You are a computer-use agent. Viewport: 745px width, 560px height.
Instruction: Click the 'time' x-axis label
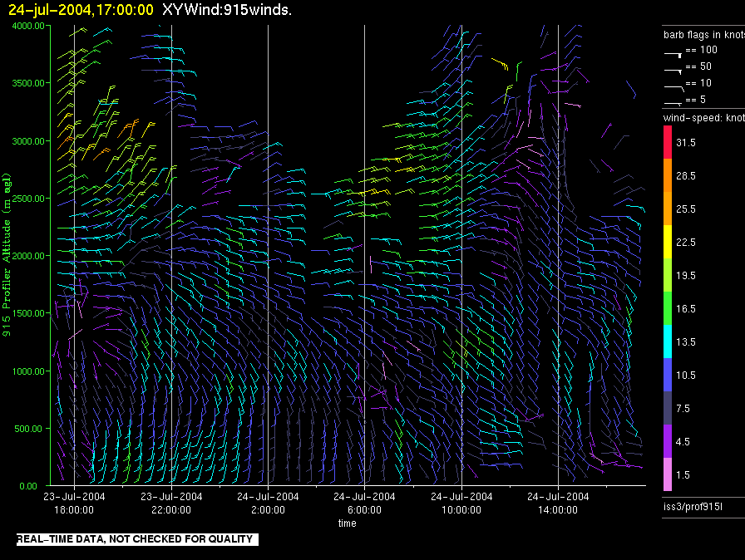pos(348,523)
